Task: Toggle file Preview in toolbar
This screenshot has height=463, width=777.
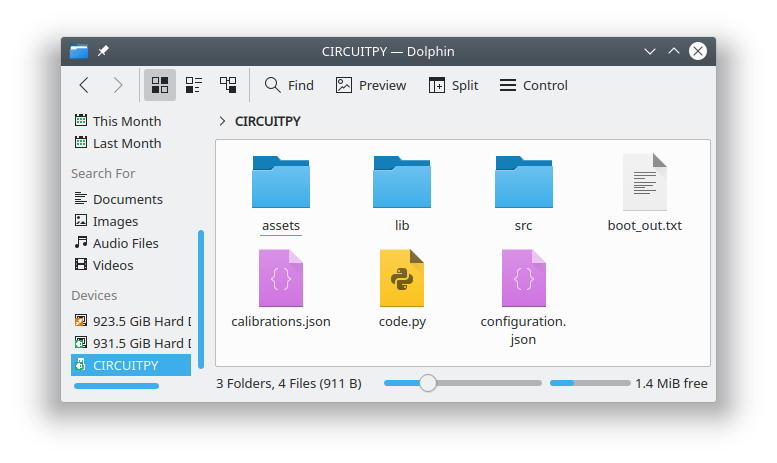Action: coord(371,85)
